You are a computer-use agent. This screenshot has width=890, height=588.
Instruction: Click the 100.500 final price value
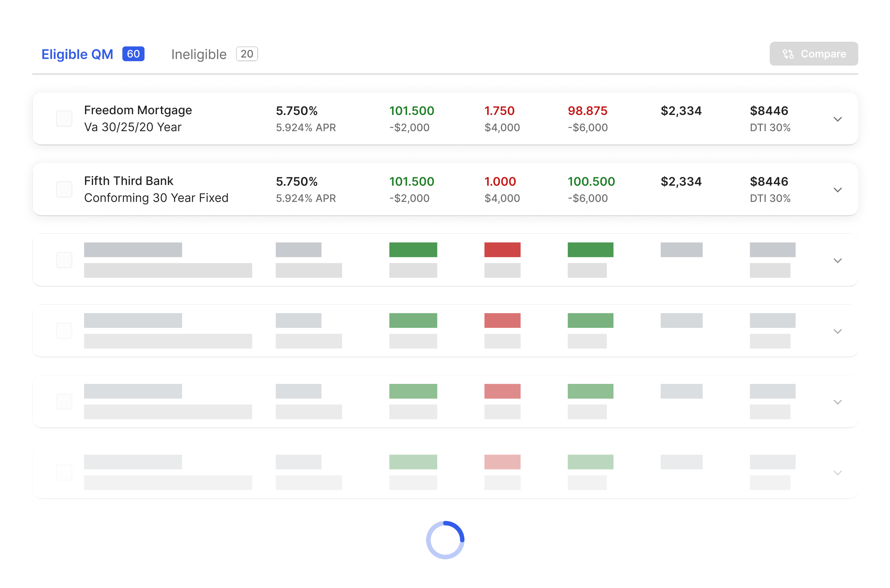tap(591, 182)
